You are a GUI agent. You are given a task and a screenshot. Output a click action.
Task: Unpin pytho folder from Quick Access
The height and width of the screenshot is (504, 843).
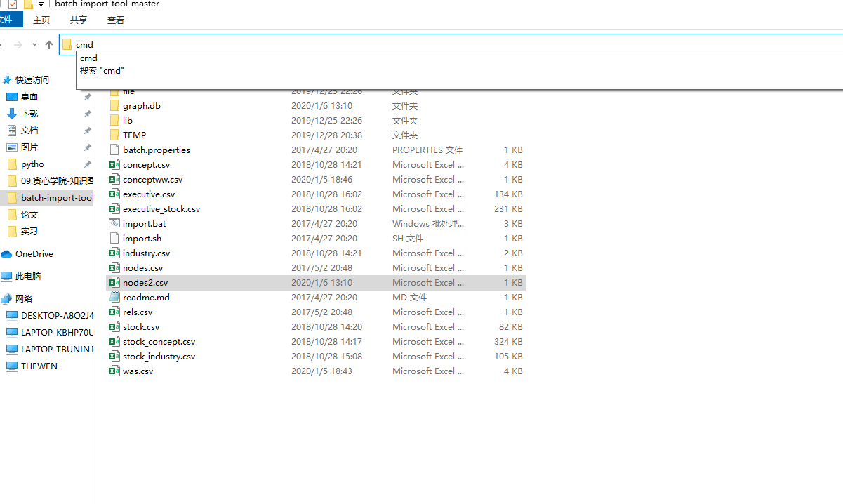tap(86, 164)
